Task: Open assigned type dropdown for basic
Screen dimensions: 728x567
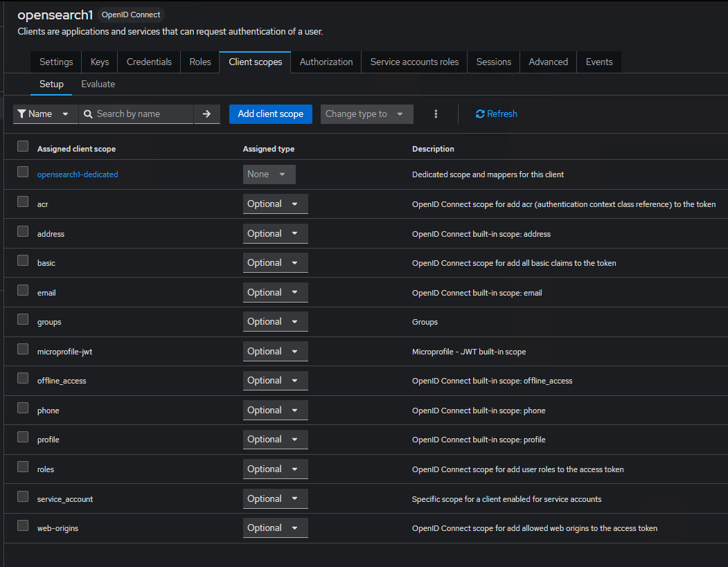Action: (275, 262)
